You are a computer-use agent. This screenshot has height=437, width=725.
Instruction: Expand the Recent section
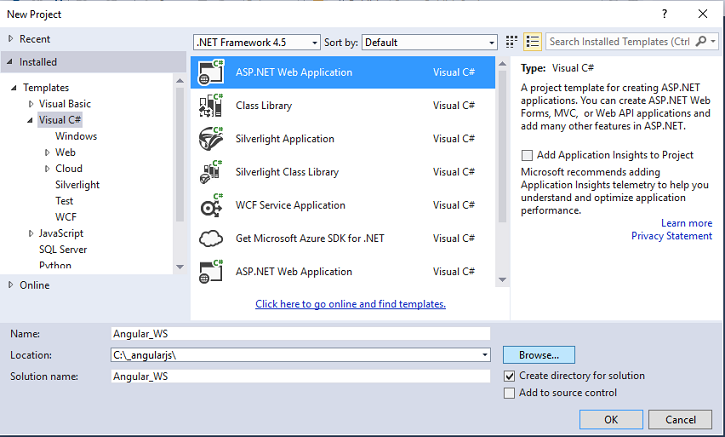point(10,39)
